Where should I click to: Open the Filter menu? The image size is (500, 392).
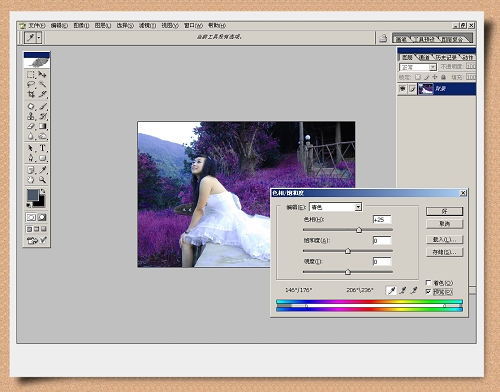click(x=147, y=26)
